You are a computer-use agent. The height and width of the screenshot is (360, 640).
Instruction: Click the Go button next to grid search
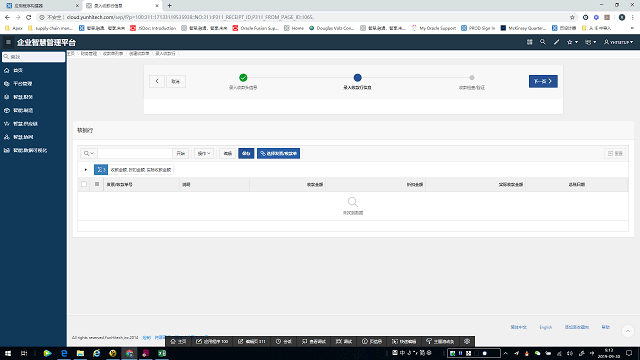180,153
